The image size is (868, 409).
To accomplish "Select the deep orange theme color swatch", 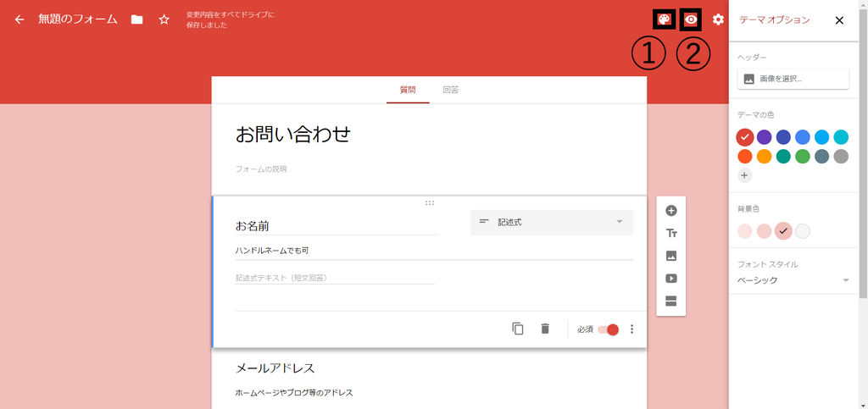I will (745, 157).
